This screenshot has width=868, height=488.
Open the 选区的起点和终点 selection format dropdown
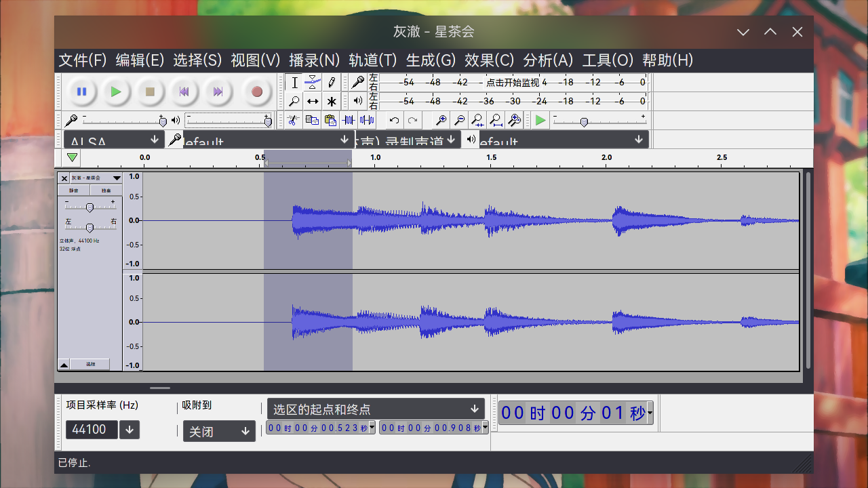[475, 409]
